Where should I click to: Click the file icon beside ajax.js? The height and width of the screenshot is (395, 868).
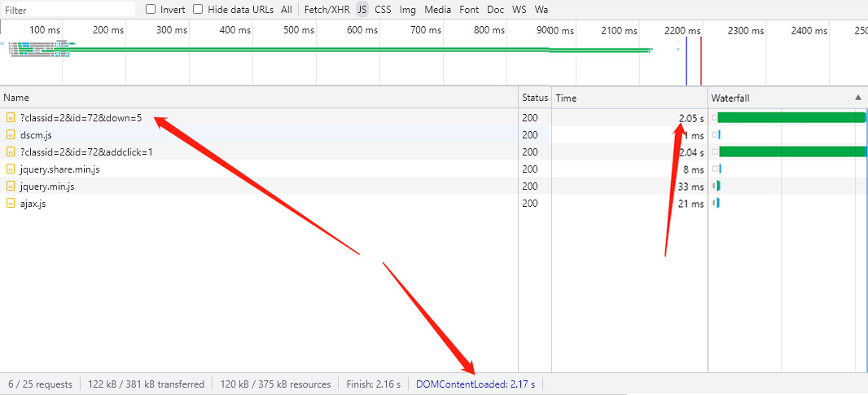point(11,204)
